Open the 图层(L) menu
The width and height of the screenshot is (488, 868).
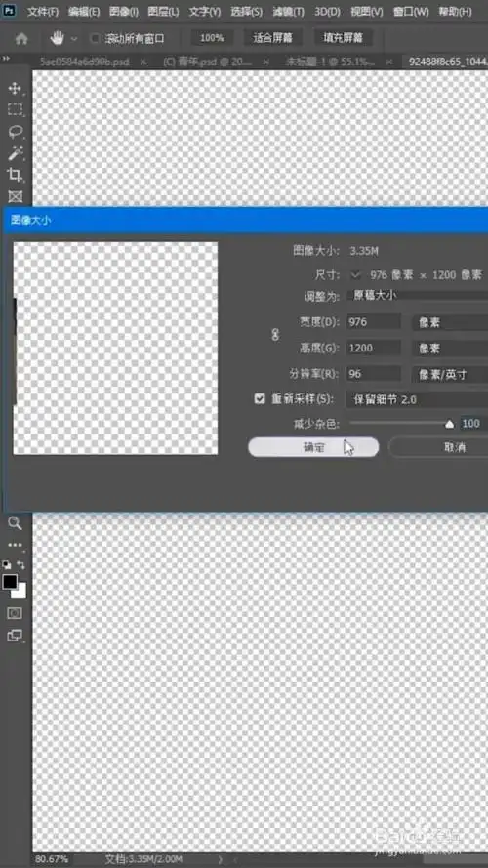pos(163,11)
